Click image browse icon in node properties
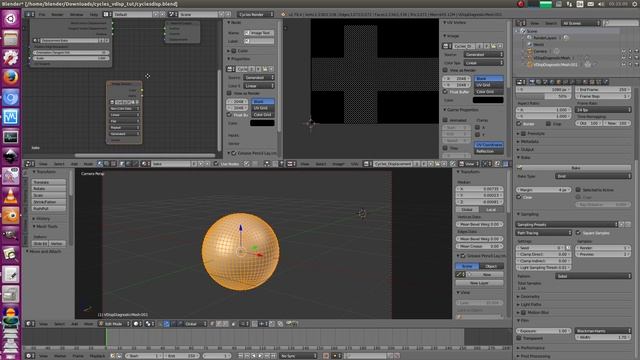This screenshot has height=360, width=640. pos(231,69)
